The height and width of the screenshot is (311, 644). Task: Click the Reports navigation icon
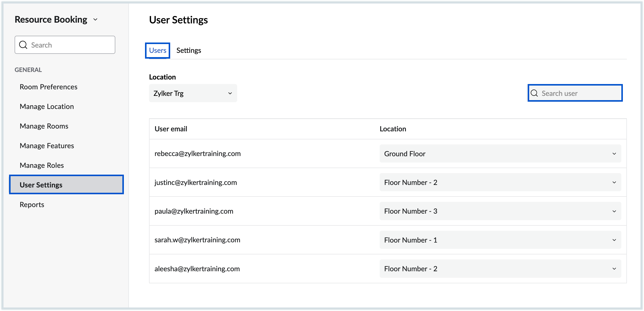32,204
